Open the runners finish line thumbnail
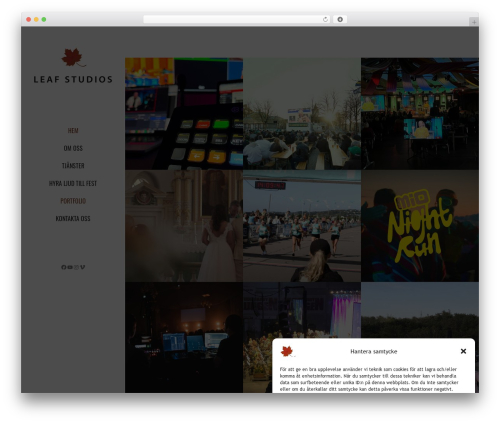 pyautogui.click(x=302, y=226)
